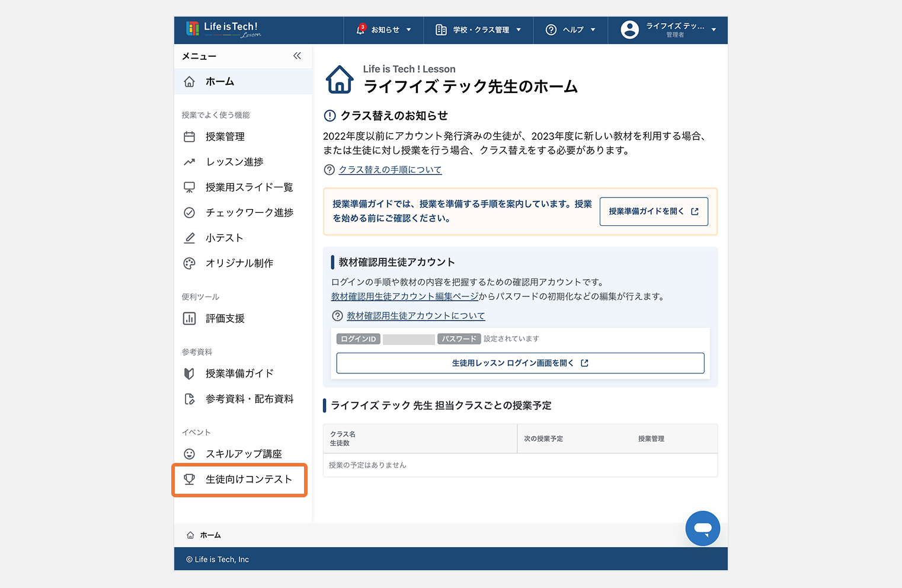This screenshot has width=902, height=588.
Task: Click the 参考資料・配布資料 document icon
Action: tap(190, 399)
